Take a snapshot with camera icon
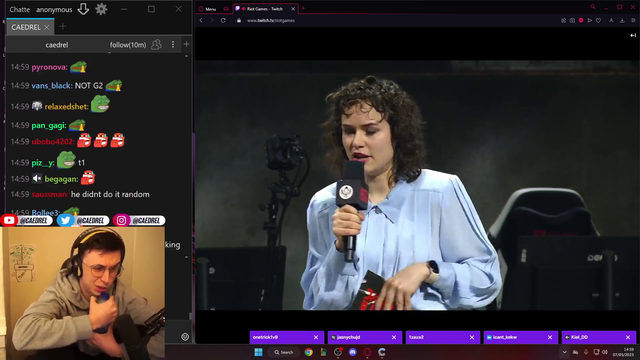640x360 pixels. (x=572, y=20)
